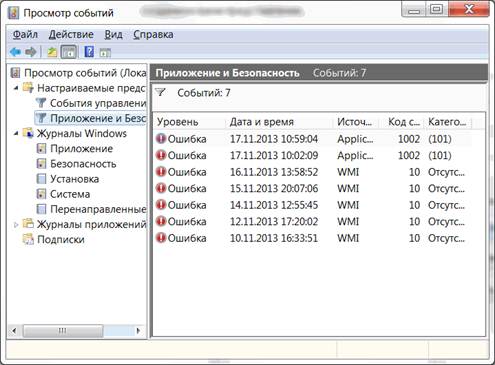Click Событий: 7 text beside filter icon
The width and height of the screenshot is (495, 365).
(x=204, y=93)
